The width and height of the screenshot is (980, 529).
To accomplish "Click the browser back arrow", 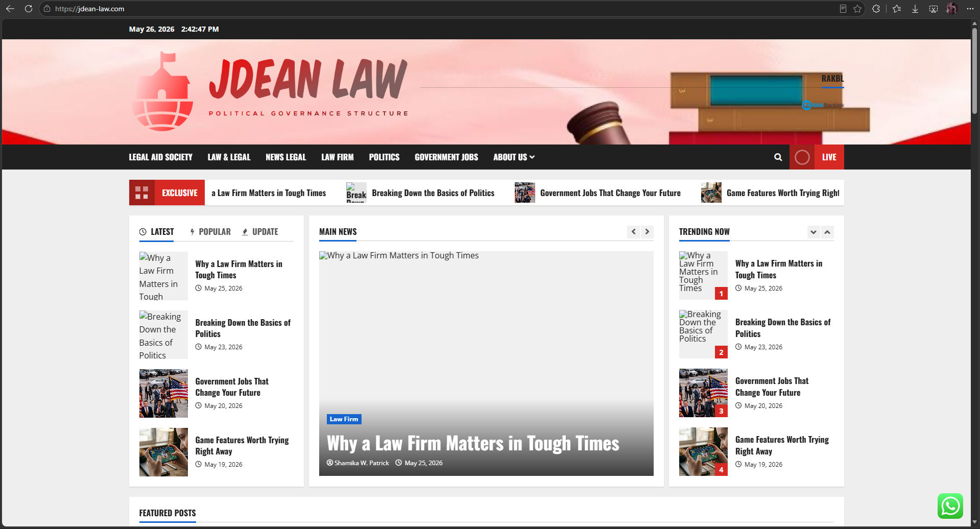I will click(x=10, y=9).
